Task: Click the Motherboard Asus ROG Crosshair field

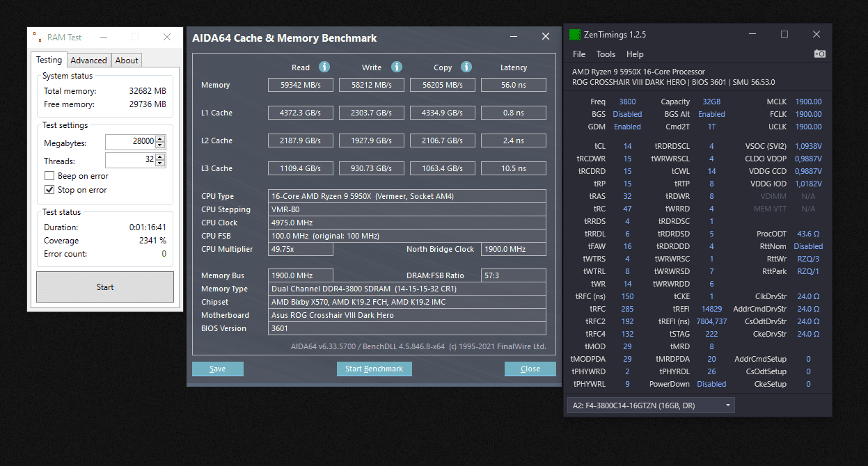Action: click(407, 315)
